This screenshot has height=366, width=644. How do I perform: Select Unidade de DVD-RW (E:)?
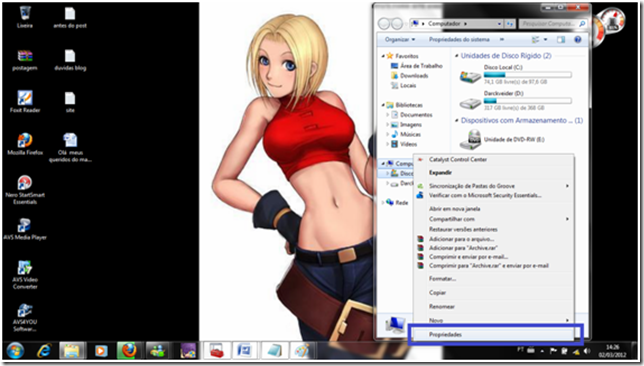503,140
